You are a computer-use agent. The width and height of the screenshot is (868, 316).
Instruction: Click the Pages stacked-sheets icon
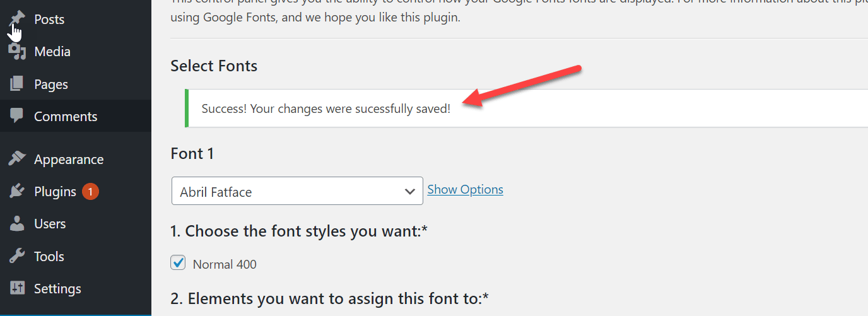(17, 84)
